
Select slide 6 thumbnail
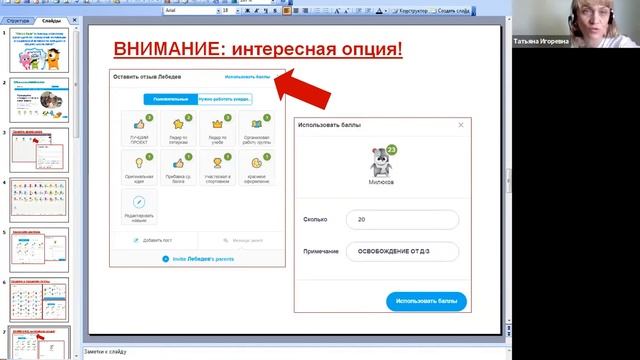(39, 300)
